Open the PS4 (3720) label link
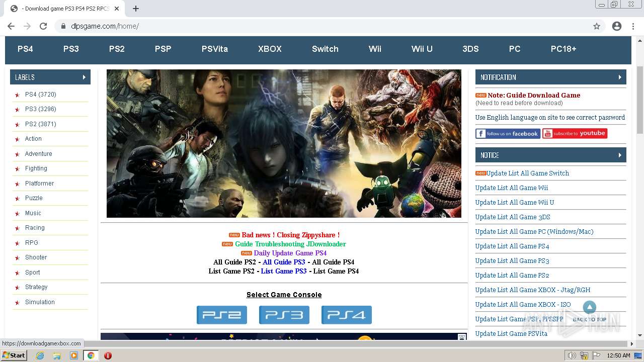644x362 pixels. [41, 95]
